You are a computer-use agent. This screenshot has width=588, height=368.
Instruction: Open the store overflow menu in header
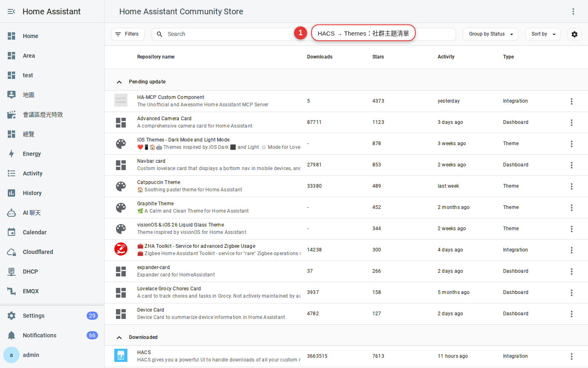tap(573, 11)
